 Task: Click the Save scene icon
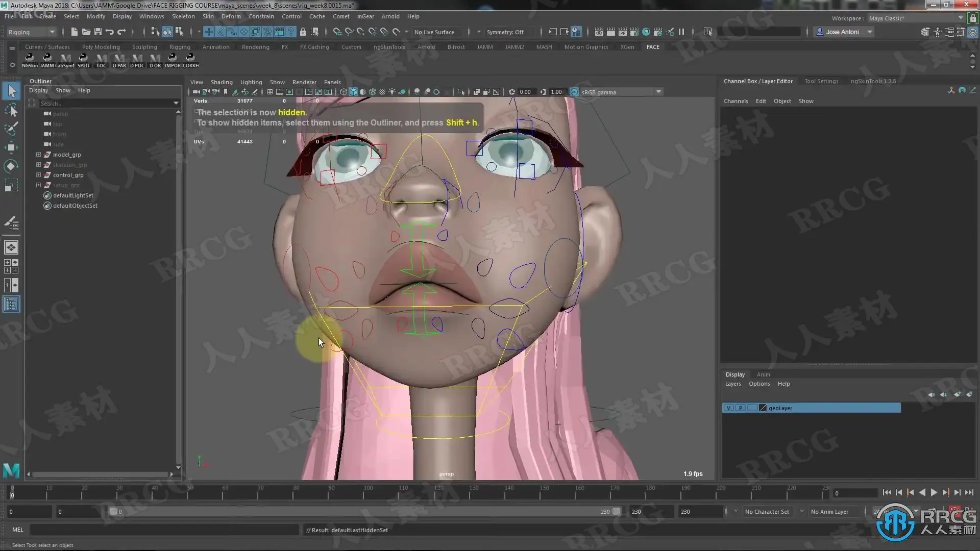(x=98, y=32)
